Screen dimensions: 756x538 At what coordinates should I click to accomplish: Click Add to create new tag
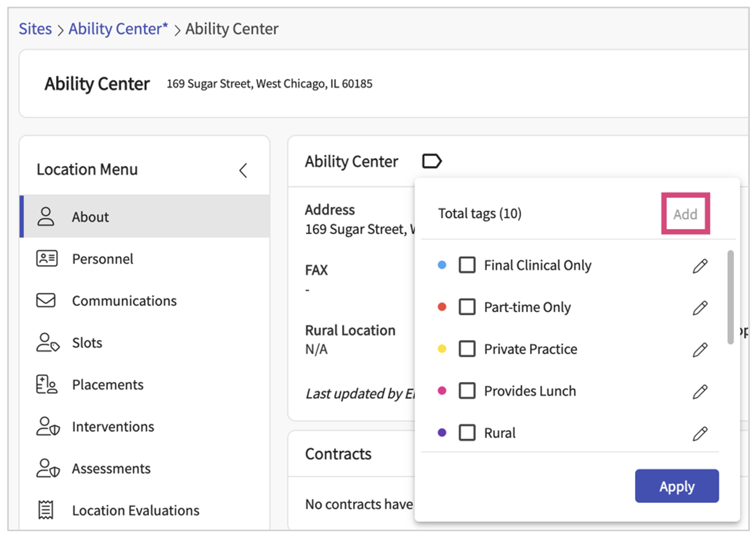685,214
